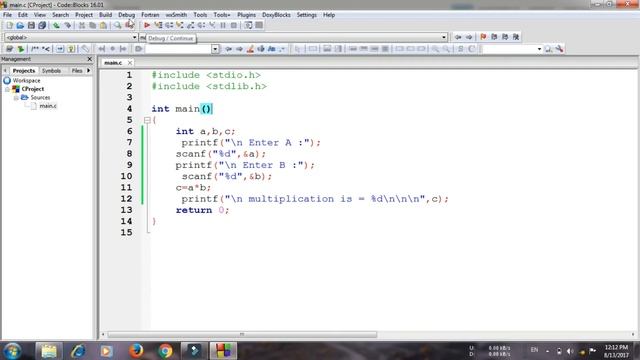Go to next bookmark icon
Image resolution: width=640 pixels, height=360 pixels.
click(505, 37)
